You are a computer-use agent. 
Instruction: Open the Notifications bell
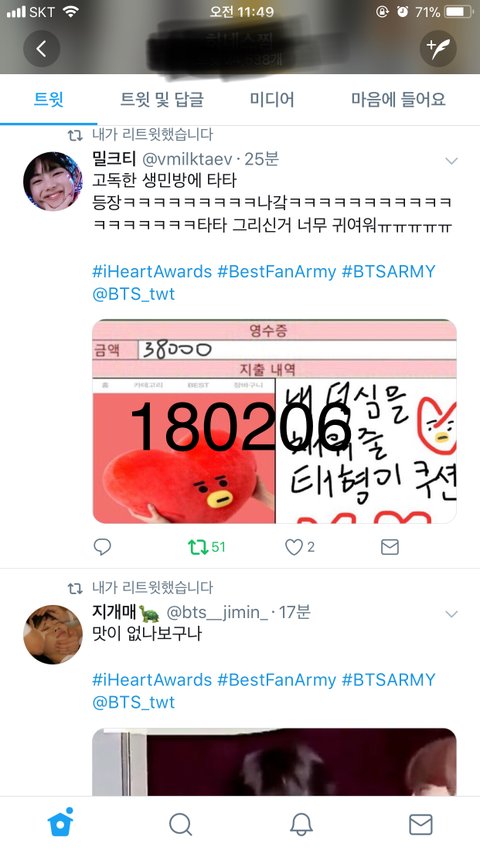coord(301,825)
